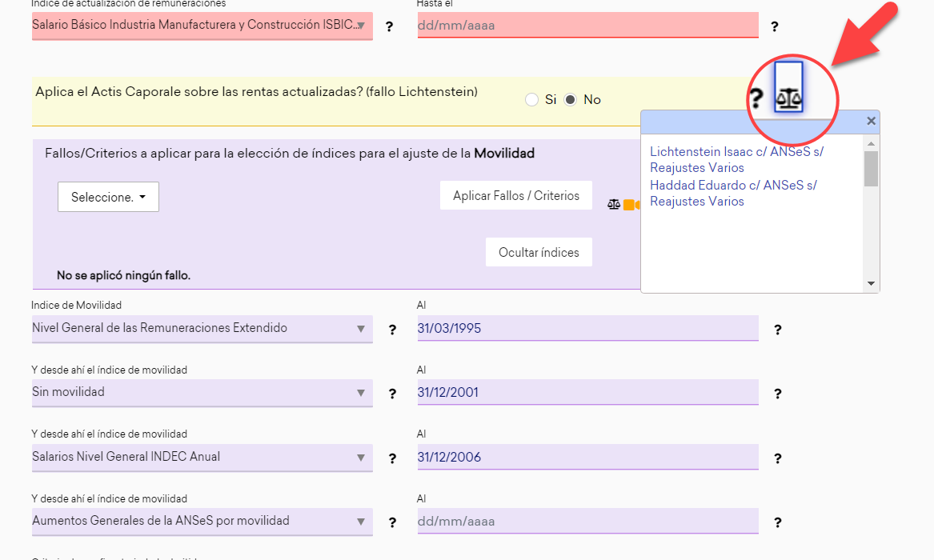Close the fallos popup with X

(x=871, y=122)
